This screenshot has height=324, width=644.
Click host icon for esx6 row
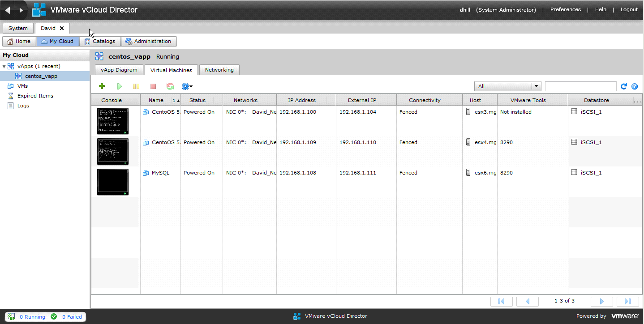[468, 173]
